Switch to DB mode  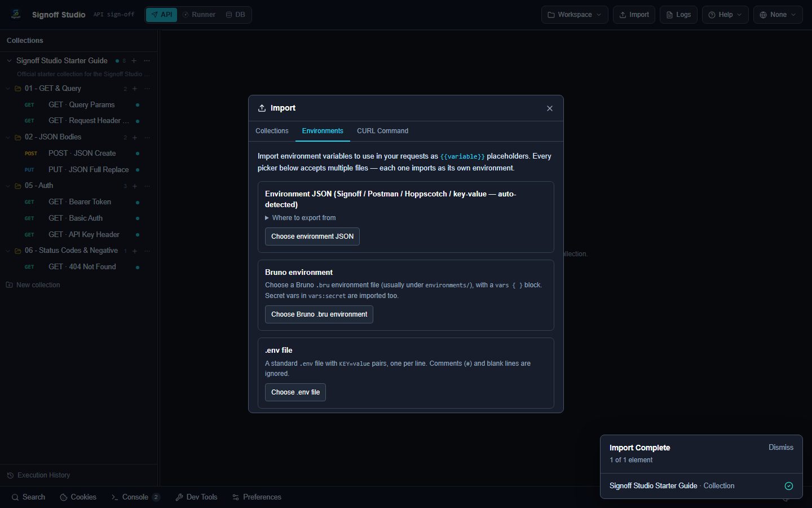click(x=236, y=15)
